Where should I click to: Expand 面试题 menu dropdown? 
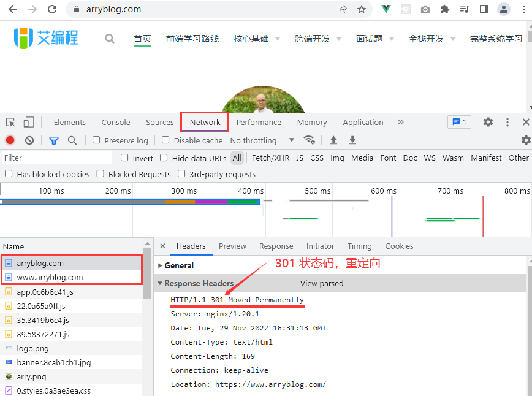392,39
